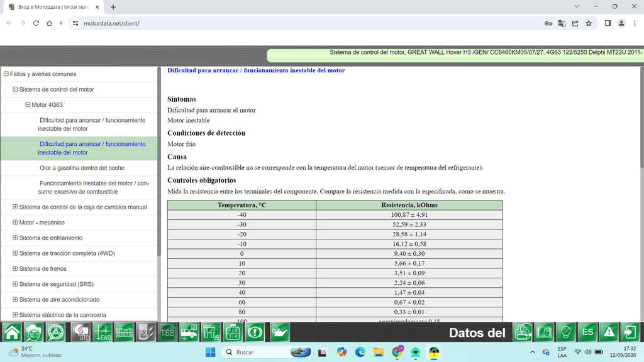Open File Explorer from taskbar
The height and width of the screenshot is (362, 644).
378,352
